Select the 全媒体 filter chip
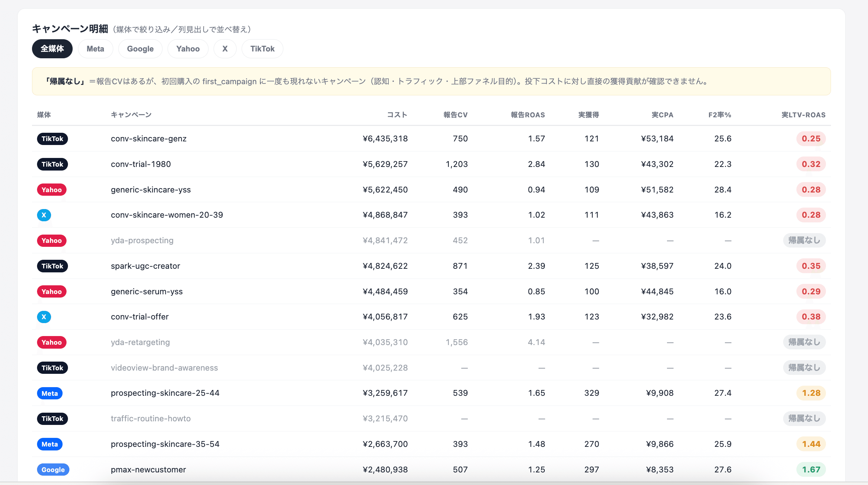868x485 pixels. (x=52, y=49)
